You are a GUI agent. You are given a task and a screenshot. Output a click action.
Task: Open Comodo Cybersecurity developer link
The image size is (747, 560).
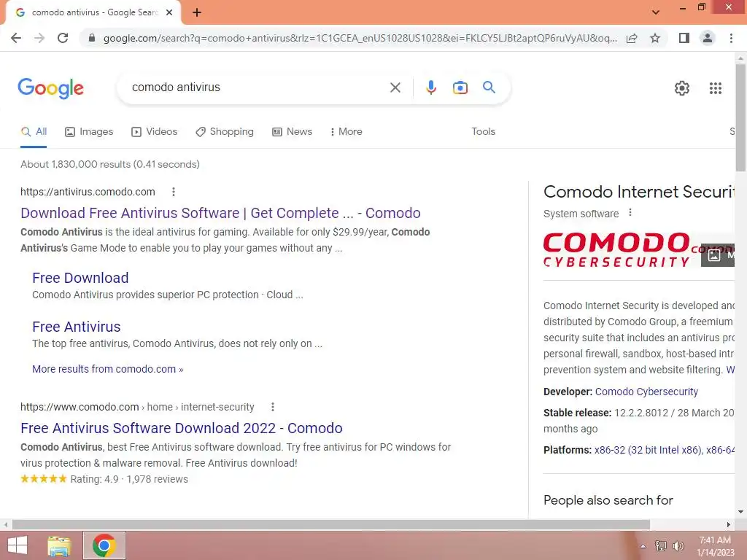(x=646, y=392)
